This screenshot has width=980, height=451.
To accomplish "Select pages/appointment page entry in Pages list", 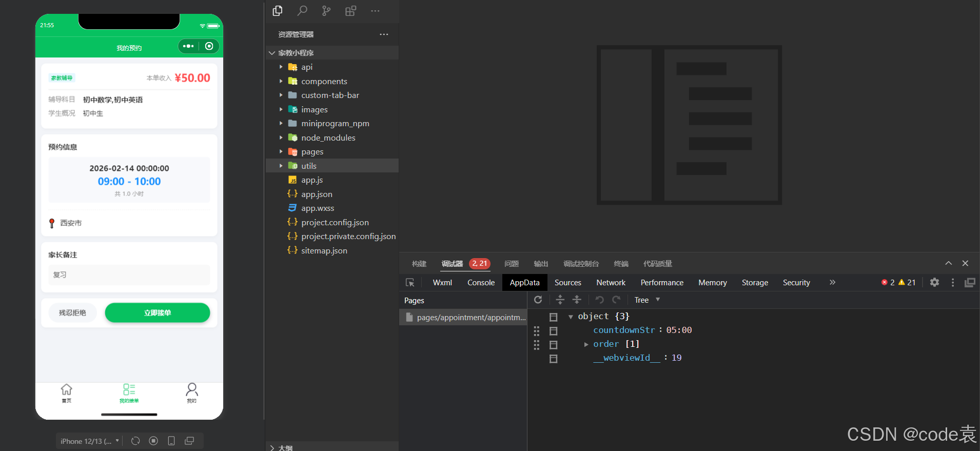I will 463,318.
